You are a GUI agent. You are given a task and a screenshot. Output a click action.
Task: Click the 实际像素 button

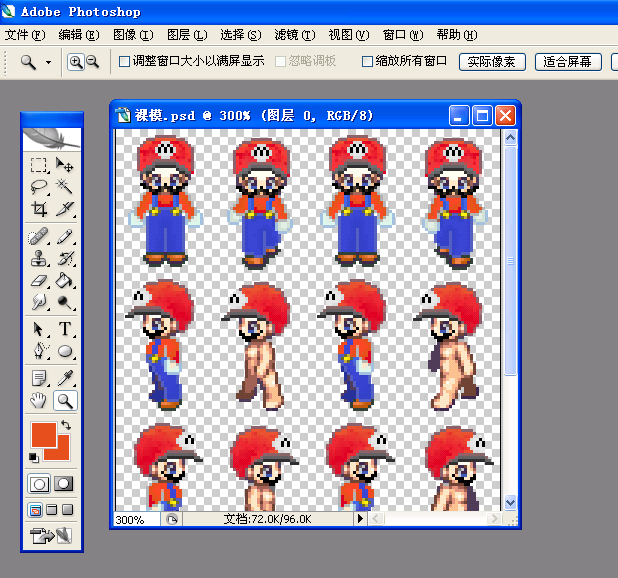[x=492, y=62]
